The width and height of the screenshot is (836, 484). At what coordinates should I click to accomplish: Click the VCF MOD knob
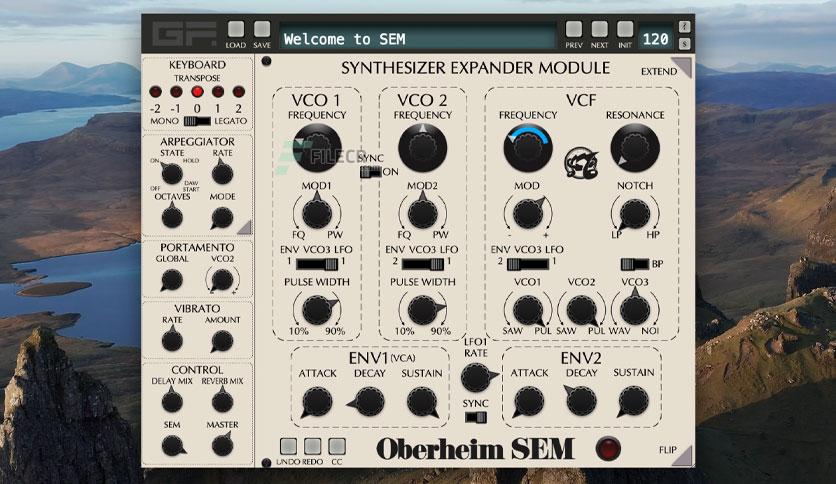pyautogui.click(x=527, y=213)
